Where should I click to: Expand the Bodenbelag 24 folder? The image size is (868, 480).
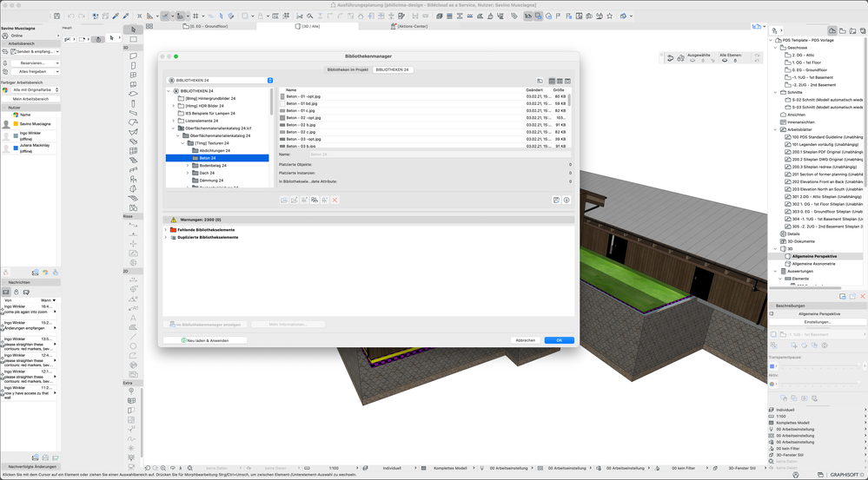pyautogui.click(x=188, y=165)
